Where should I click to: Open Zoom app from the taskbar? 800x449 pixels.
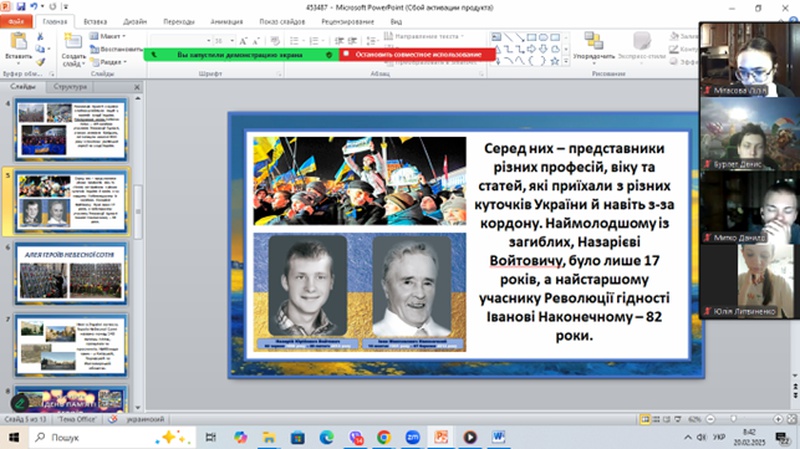pos(411,437)
